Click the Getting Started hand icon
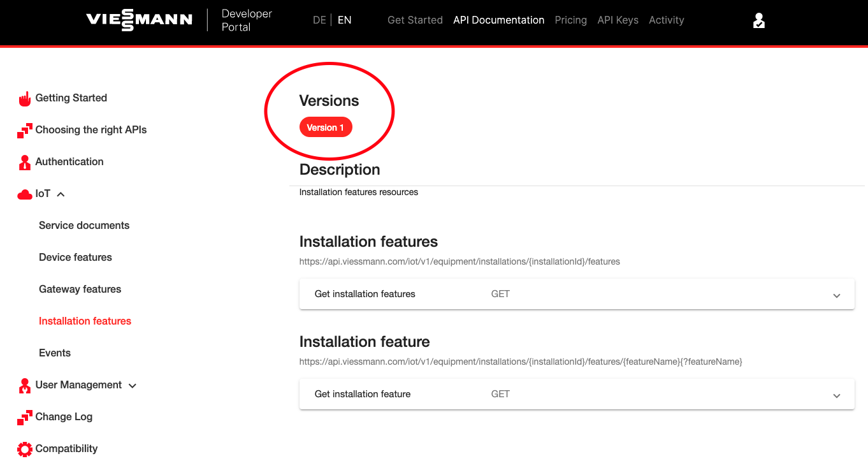This screenshot has height=461, width=868. 25,98
